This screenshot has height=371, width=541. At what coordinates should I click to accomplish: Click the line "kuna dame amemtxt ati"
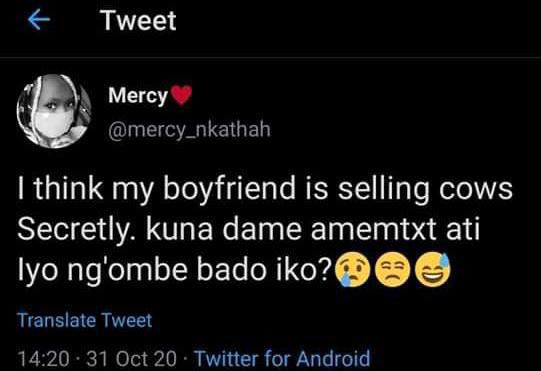pyautogui.click(x=313, y=230)
